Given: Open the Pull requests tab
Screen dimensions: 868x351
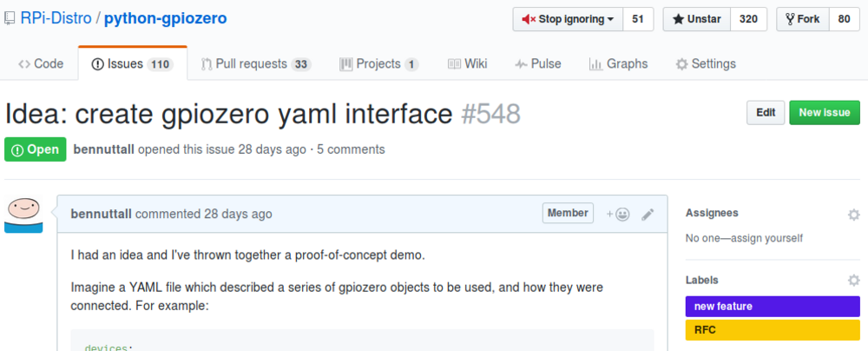Looking at the screenshot, I should [x=254, y=63].
